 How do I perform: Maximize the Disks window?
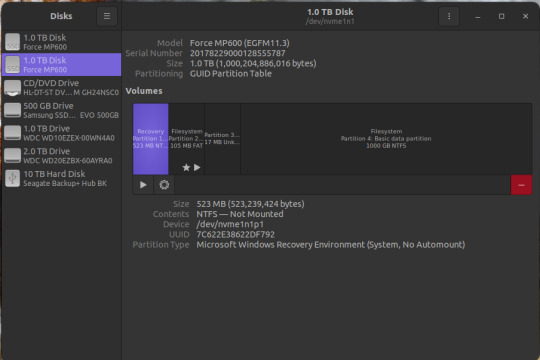[501, 17]
